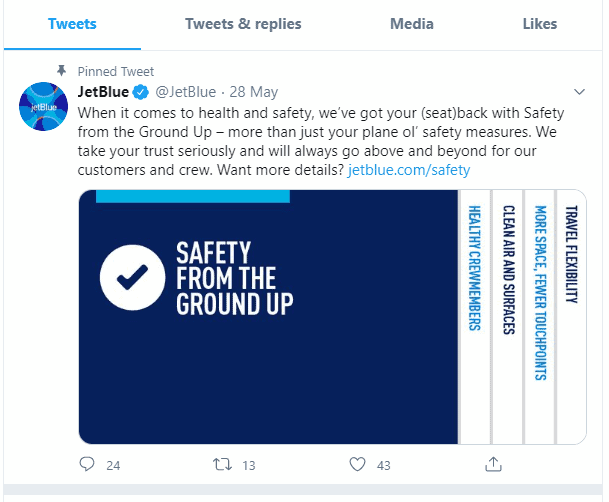Open the Tweets & replies tab
The width and height of the screenshot is (609, 502).
243,24
